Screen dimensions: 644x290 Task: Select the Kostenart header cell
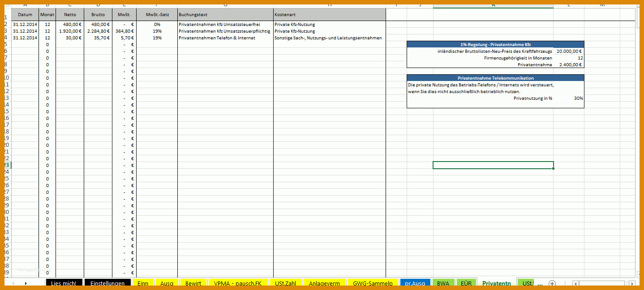(x=330, y=14)
